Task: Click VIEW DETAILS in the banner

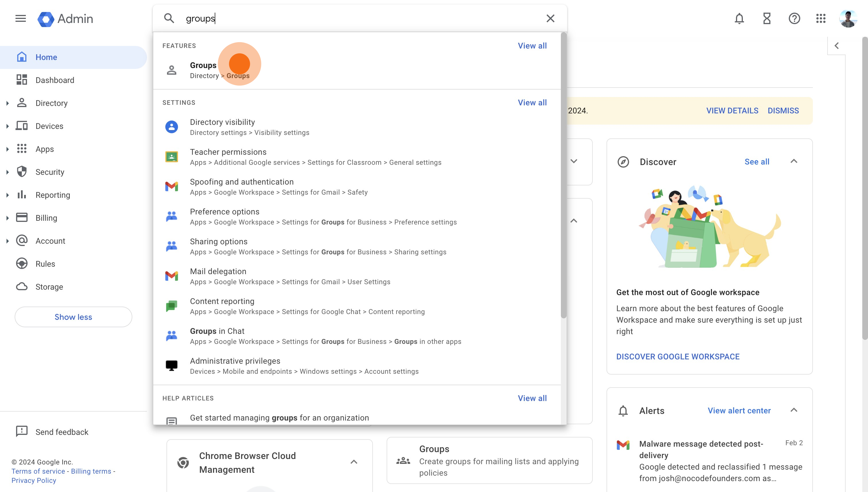Action: tap(732, 111)
